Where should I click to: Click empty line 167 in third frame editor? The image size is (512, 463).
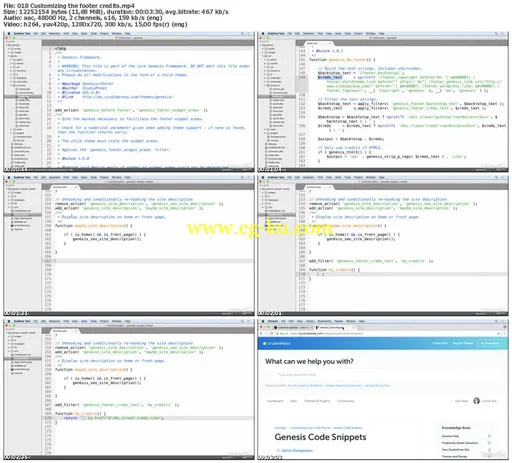coord(153,261)
